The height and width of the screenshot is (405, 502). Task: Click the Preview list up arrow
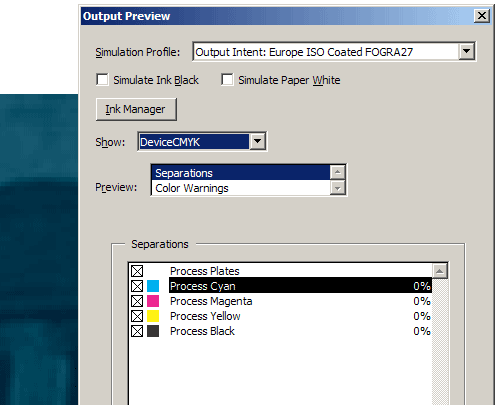click(x=338, y=172)
